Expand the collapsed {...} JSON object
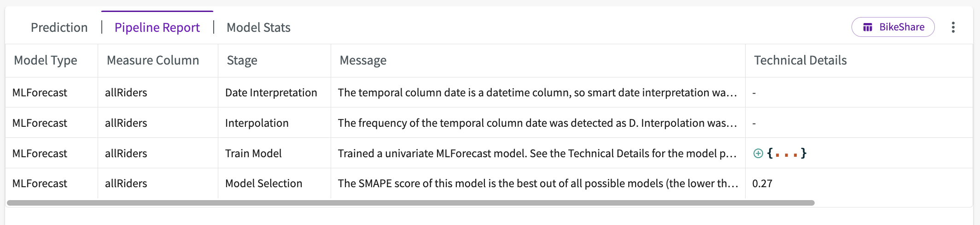Viewport: 980px width, 225px height. (x=787, y=153)
